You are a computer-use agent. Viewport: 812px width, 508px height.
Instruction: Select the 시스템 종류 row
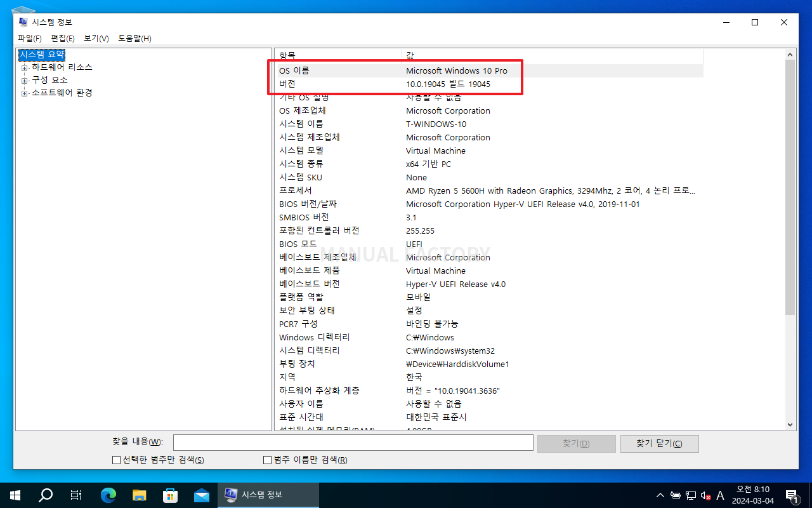[x=489, y=164]
